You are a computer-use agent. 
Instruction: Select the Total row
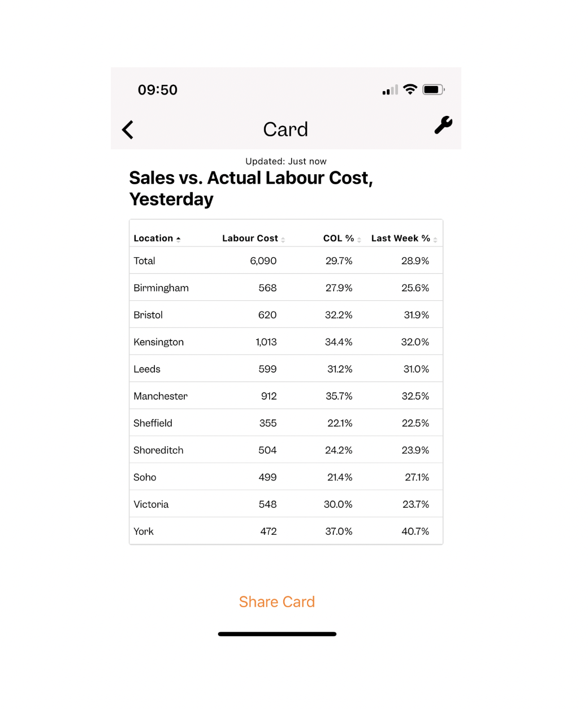(286, 261)
